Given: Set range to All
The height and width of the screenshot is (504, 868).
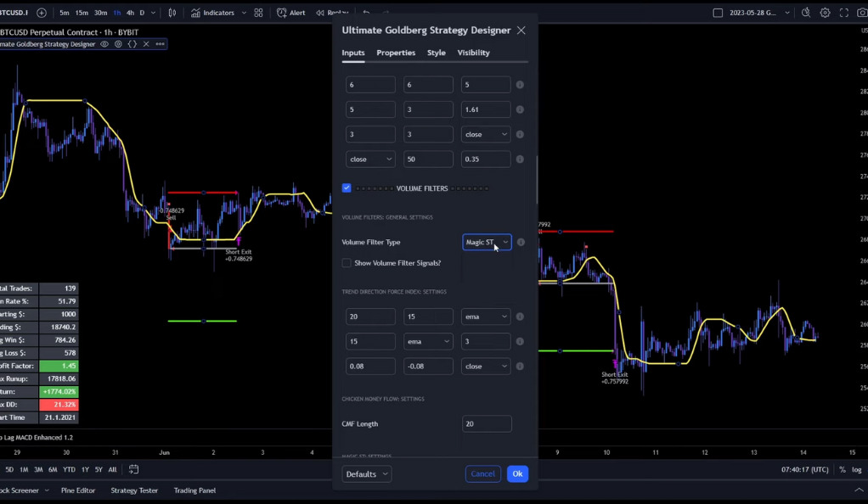Looking at the screenshot, I should point(112,469).
